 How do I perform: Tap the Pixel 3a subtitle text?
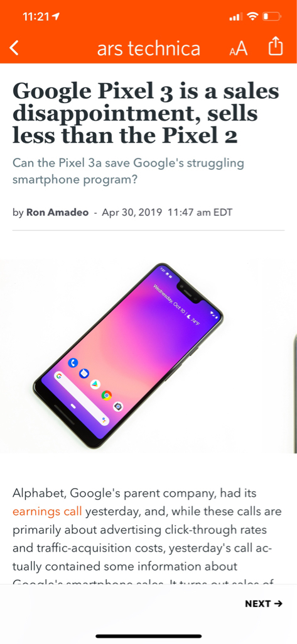tap(128, 171)
